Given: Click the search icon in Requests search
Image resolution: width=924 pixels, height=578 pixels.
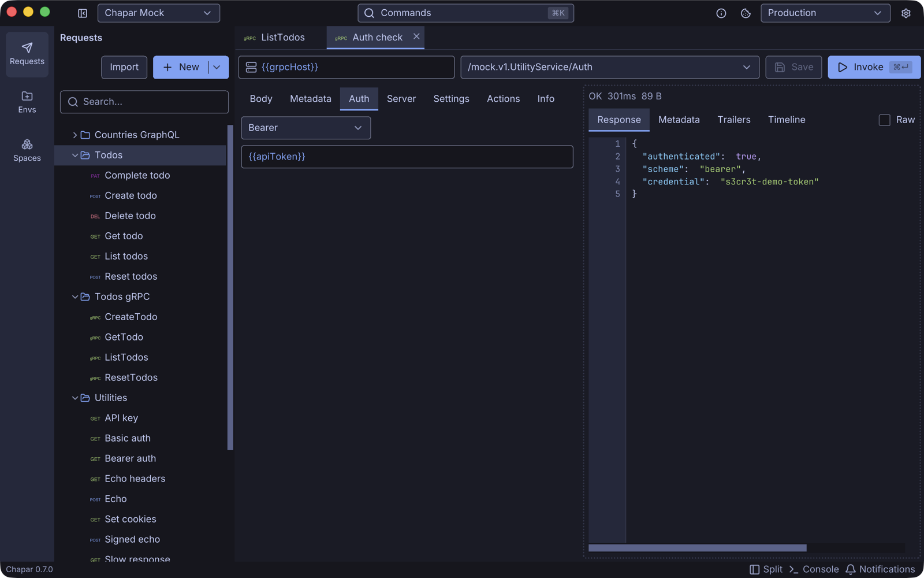Looking at the screenshot, I should 73,102.
